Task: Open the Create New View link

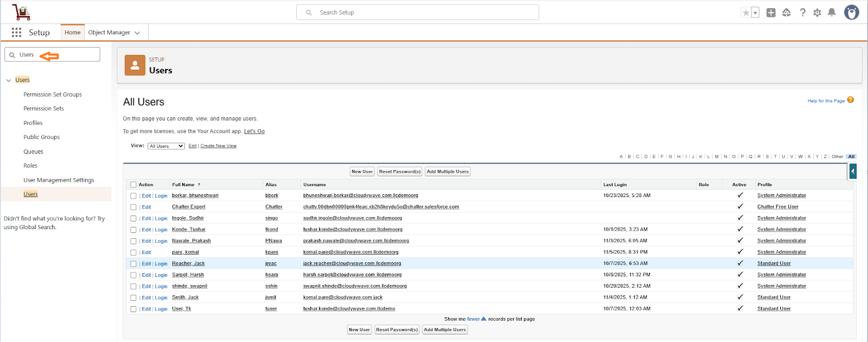Action: point(218,146)
